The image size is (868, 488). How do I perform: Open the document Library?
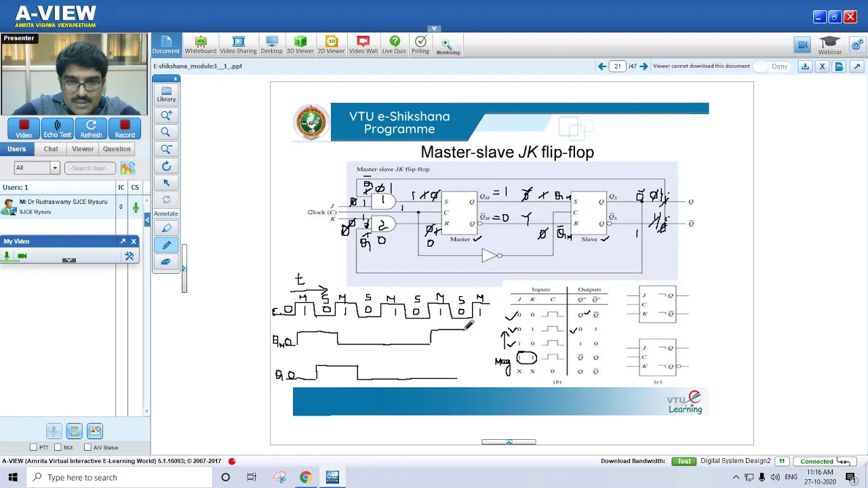[x=166, y=94]
